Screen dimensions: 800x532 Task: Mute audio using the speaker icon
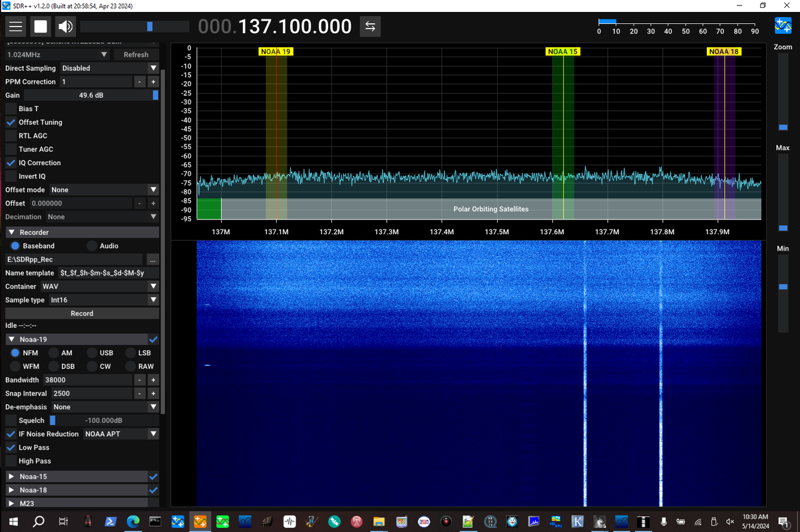(65, 27)
